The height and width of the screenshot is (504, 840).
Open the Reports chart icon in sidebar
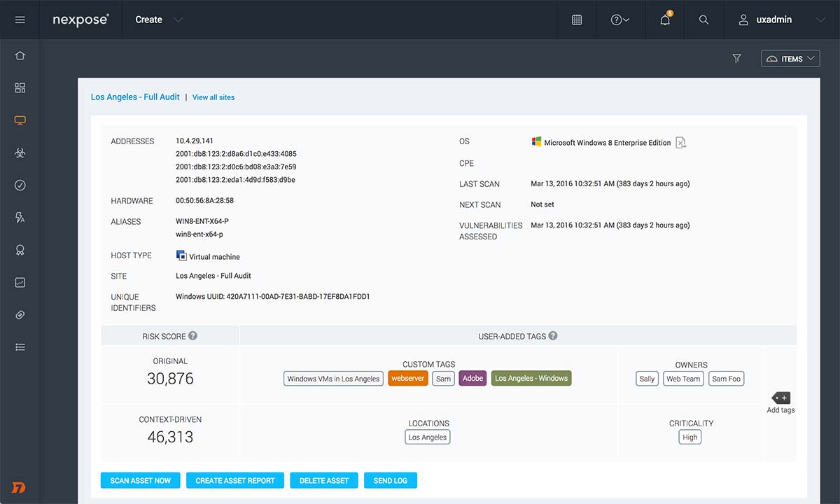(x=20, y=282)
